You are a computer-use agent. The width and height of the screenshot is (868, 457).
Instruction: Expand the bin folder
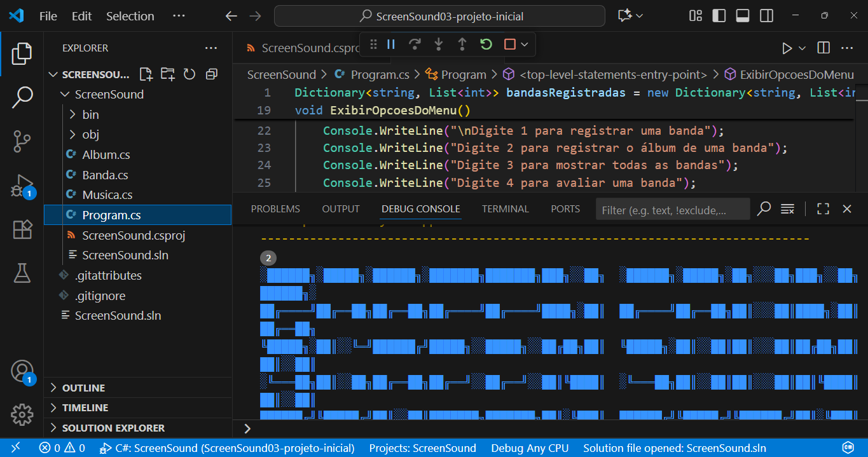pos(90,114)
